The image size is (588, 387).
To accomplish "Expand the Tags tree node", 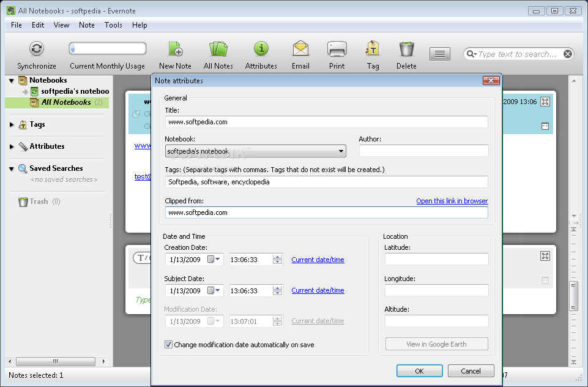I will 12,124.
